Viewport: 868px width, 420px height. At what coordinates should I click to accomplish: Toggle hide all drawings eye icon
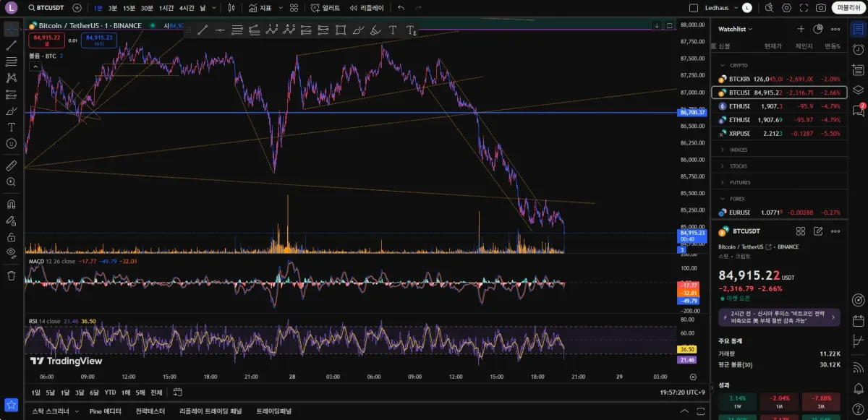(x=11, y=252)
